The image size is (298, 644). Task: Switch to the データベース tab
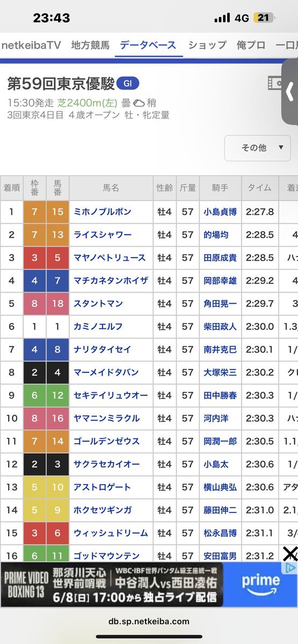[148, 45]
